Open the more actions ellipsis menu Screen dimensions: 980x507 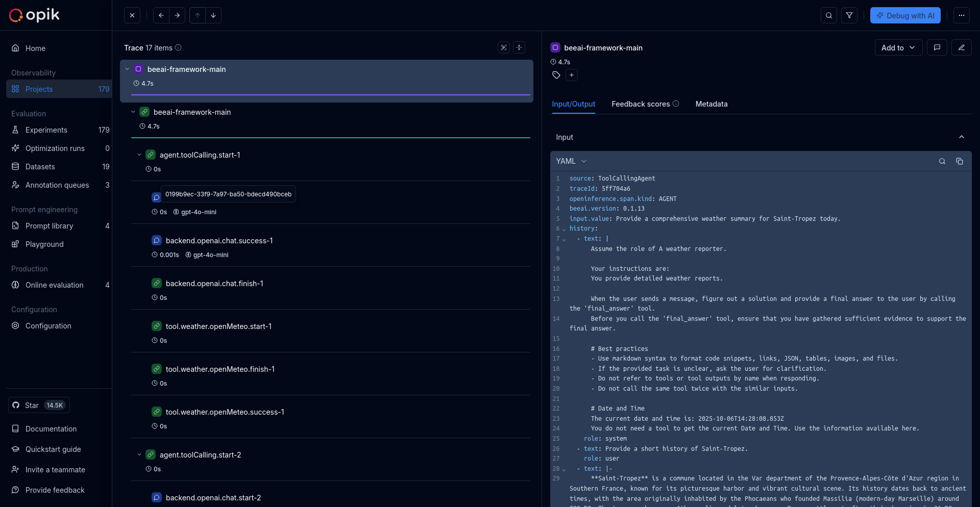click(x=962, y=15)
